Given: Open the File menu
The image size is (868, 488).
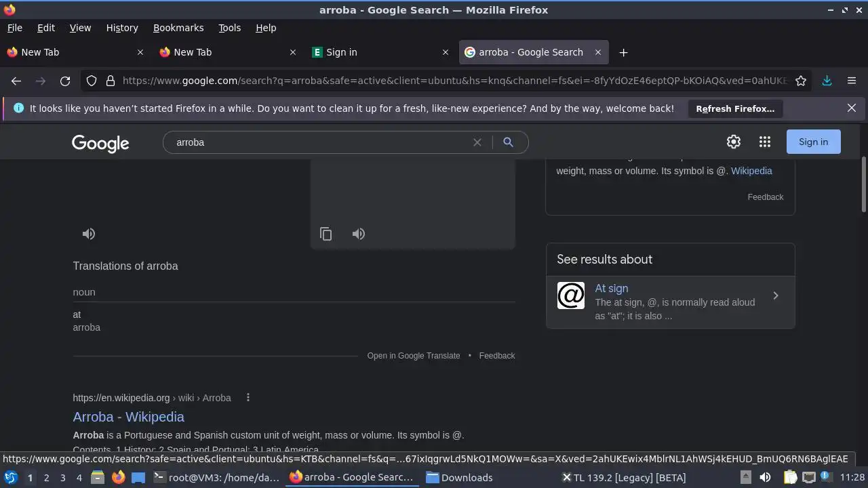Looking at the screenshot, I should click(x=14, y=28).
